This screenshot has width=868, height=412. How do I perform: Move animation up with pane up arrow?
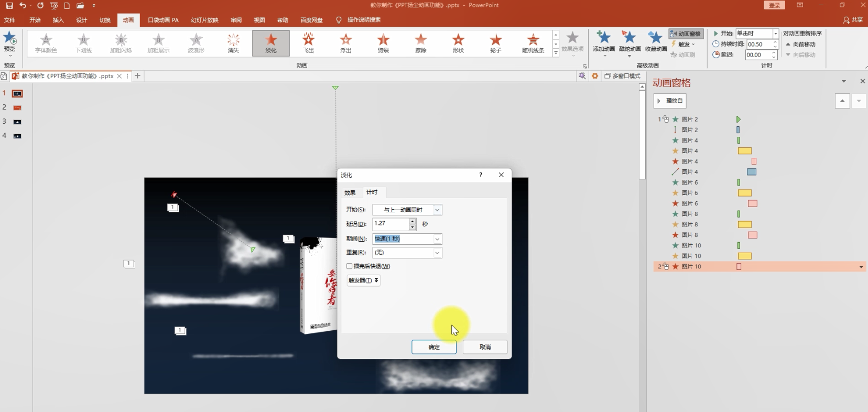tap(842, 101)
